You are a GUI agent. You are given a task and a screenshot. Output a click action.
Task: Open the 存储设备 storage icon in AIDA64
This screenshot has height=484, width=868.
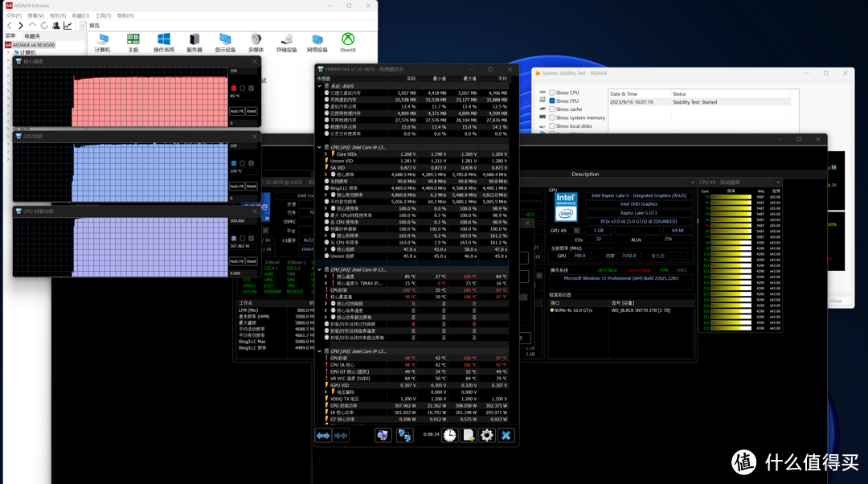[x=287, y=43]
